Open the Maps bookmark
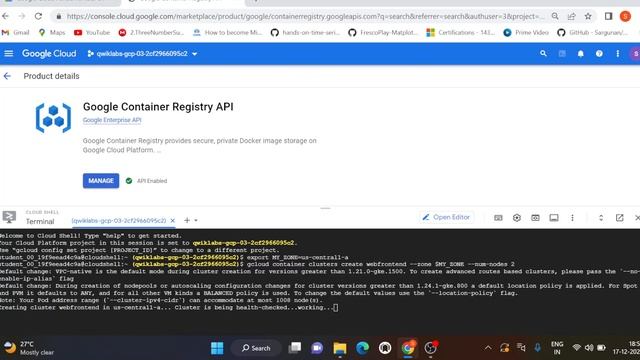This screenshot has width=640, height=360. [52, 32]
